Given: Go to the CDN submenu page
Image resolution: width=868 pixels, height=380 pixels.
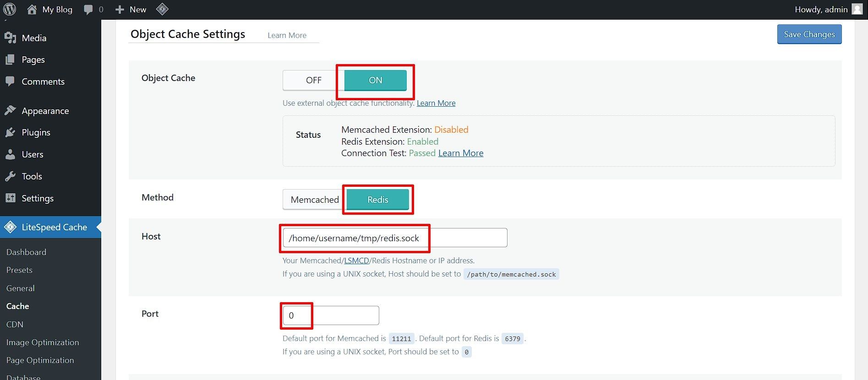Looking at the screenshot, I should [x=15, y=324].
